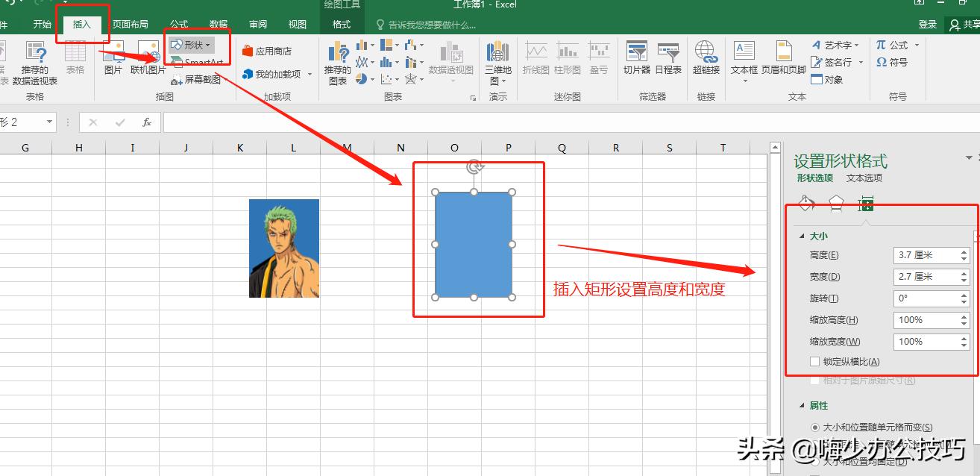Open the 艺术字 WordArt dropdown
The width and height of the screenshot is (980, 476).
[837, 46]
